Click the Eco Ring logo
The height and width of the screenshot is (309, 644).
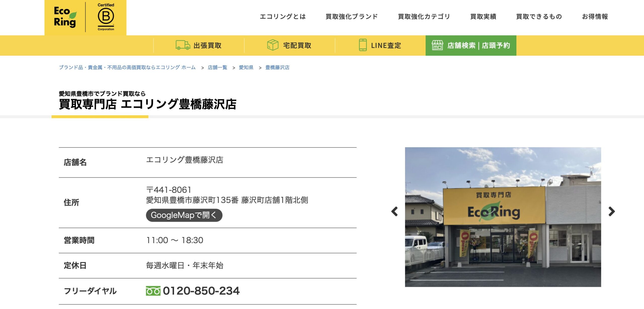pos(65,17)
